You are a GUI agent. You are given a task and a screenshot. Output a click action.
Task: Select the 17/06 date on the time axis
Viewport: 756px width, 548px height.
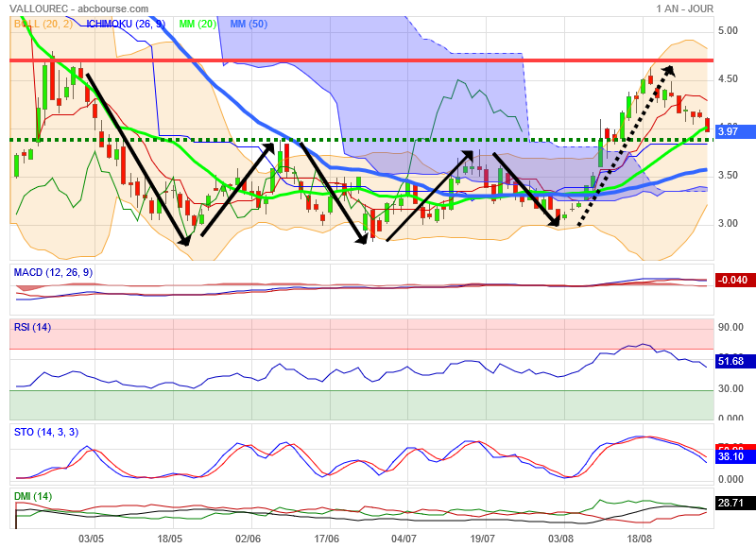coord(326,539)
